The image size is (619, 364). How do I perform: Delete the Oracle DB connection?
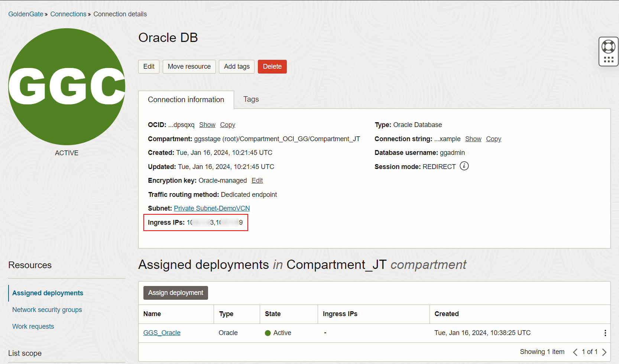tap(272, 66)
